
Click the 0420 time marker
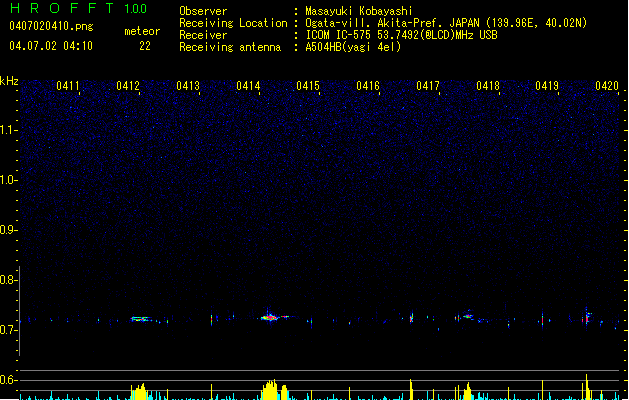coord(607,86)
